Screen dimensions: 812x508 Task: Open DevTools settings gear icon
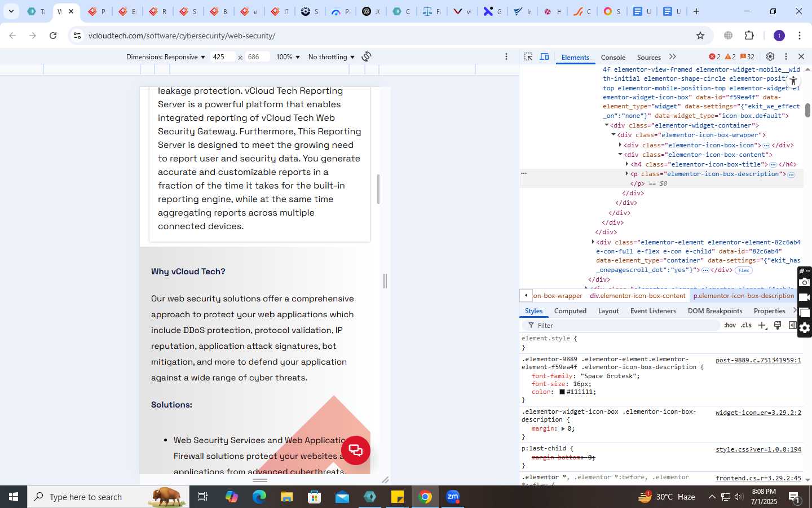coord(770,56)
